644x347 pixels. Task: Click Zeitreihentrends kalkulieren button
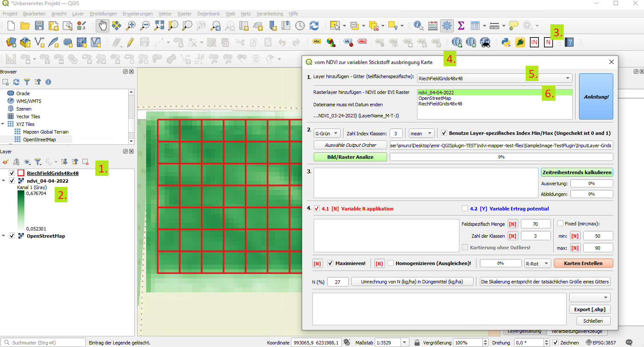(x=577, y=172)
